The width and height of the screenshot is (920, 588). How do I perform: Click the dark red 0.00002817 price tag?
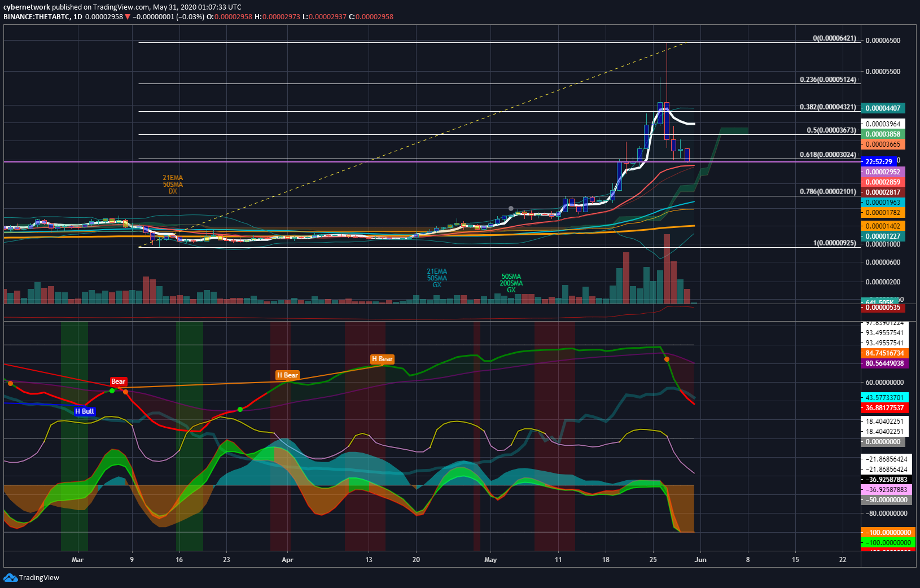(883, 192)
